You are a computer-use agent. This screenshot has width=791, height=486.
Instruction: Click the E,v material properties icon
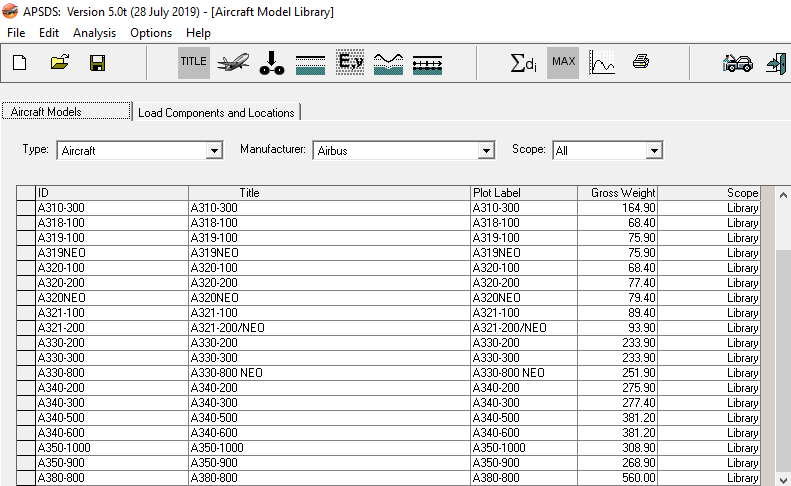350,63
